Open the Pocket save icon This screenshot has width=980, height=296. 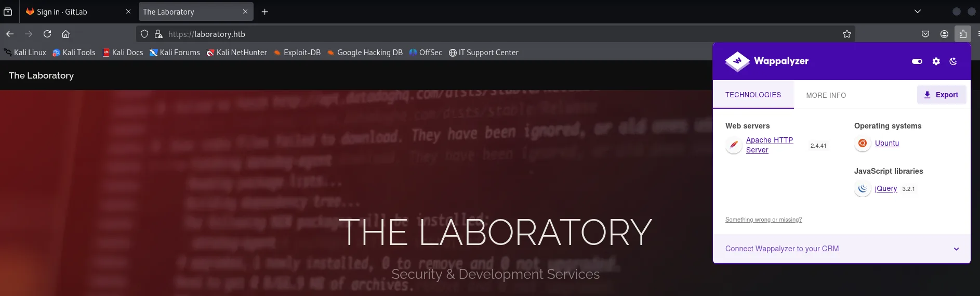pos(925,34)
